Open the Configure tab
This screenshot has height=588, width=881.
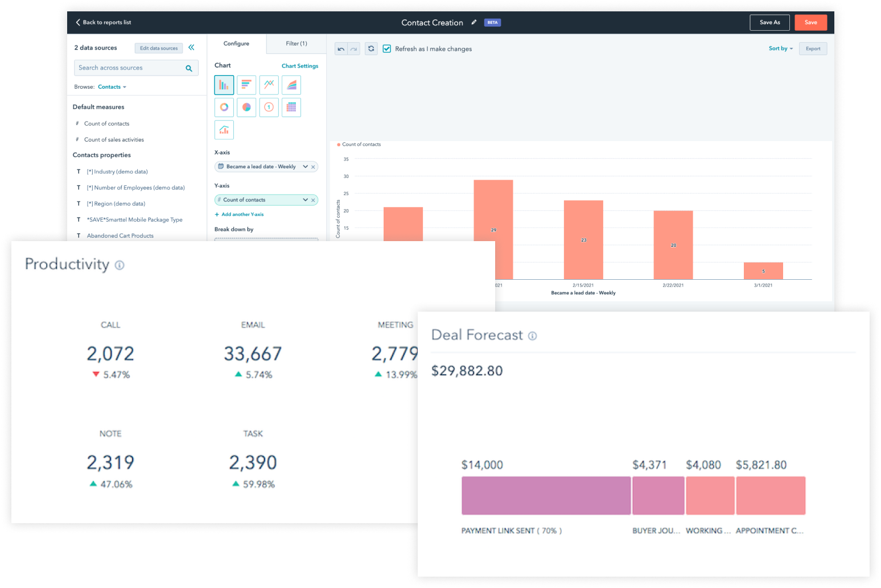[236, 43]
